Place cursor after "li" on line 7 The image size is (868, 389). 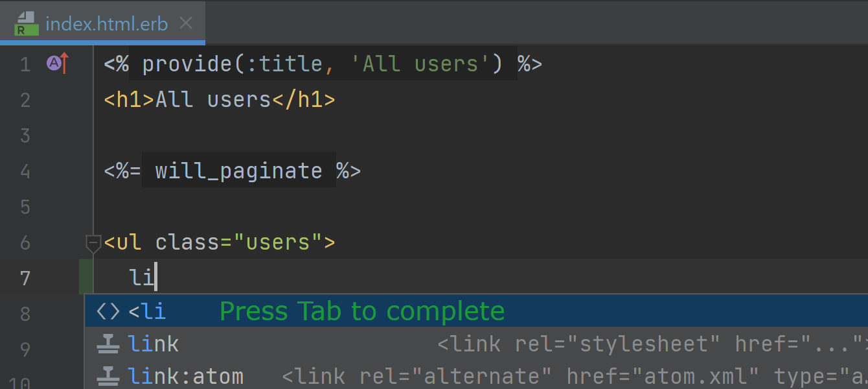pos(155,277)
